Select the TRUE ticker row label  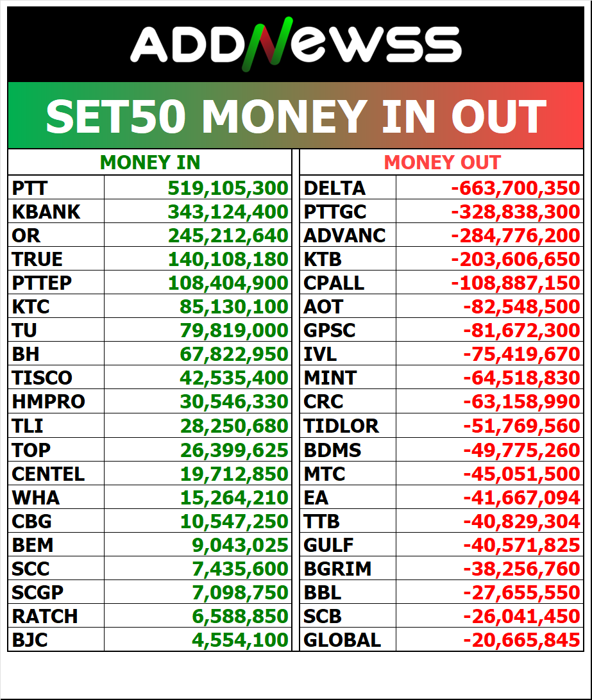[x=38, y=259]
